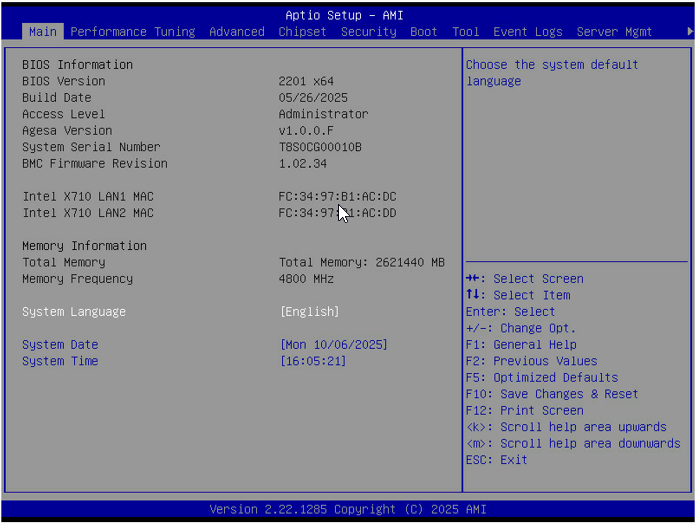Switch to the Boot tab
Viewport: 697px width, 528px height.
coord(424,32)
